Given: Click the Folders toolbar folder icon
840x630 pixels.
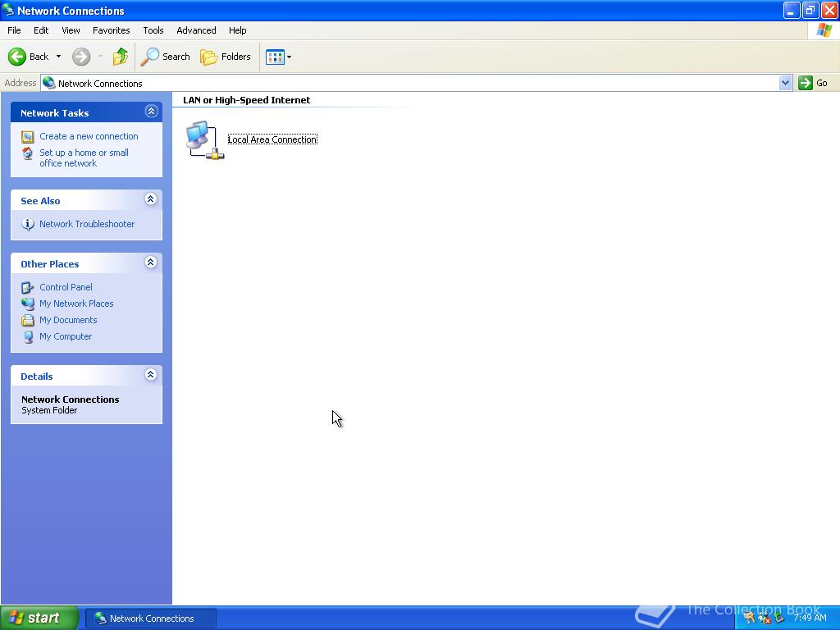Looking at the screenshot, I should 208,57.
